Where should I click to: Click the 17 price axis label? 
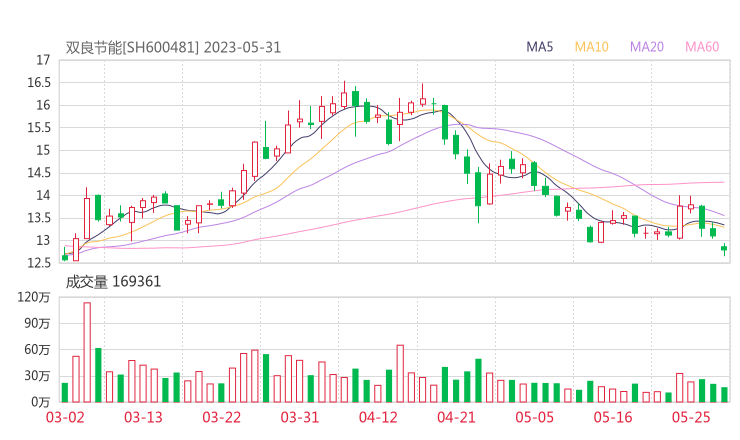tap(43, 60)
